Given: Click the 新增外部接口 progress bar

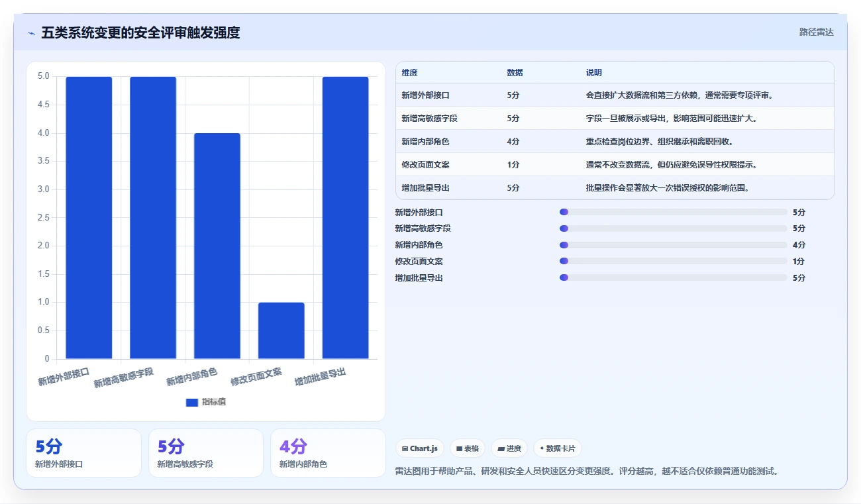Looking at the screenshot, I should click(673, 212).
